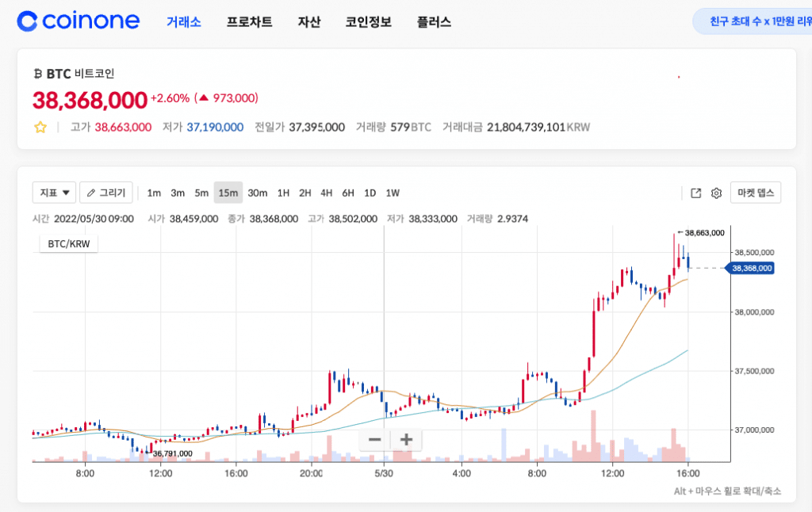Zoom in chart with plus button
812x512 pixels.
pyautogui.click(x=406, y=440)
